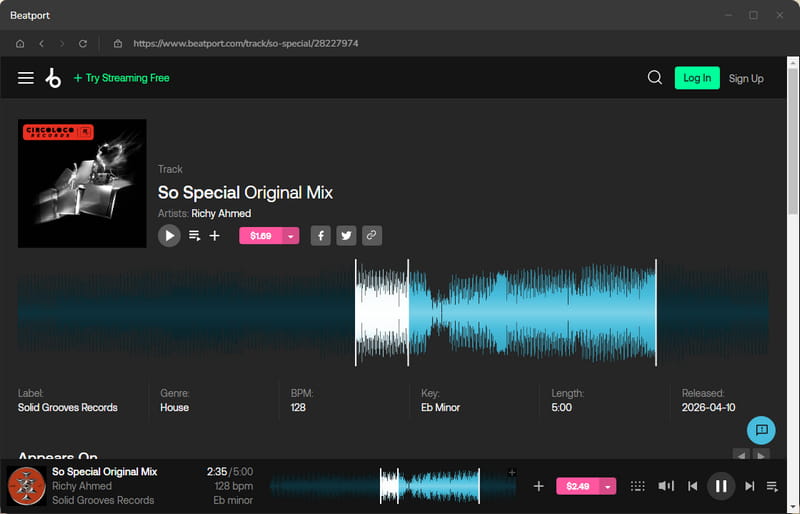Open the player queue list icon

click(x=772, y=486)
